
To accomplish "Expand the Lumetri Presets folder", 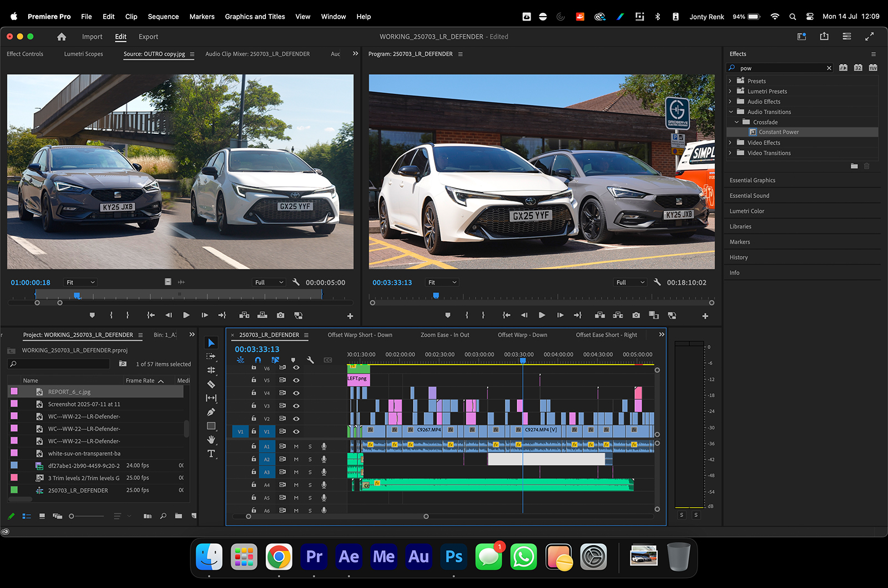I will point(730,92).
